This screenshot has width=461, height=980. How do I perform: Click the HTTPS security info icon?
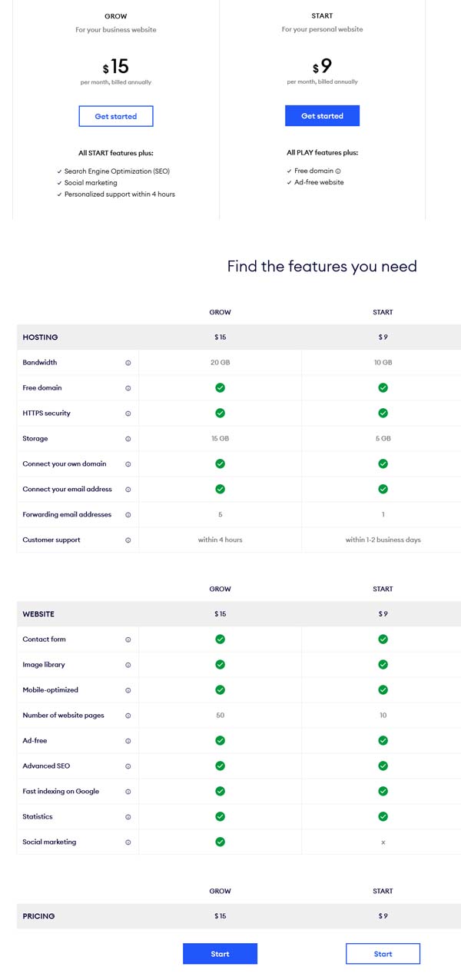click(x=128, y=413)
